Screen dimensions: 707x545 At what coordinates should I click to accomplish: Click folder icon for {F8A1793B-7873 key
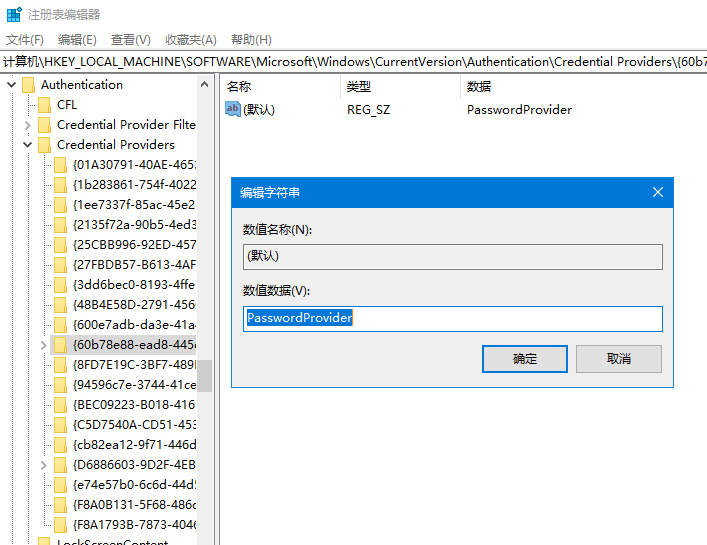click(60, 525)
